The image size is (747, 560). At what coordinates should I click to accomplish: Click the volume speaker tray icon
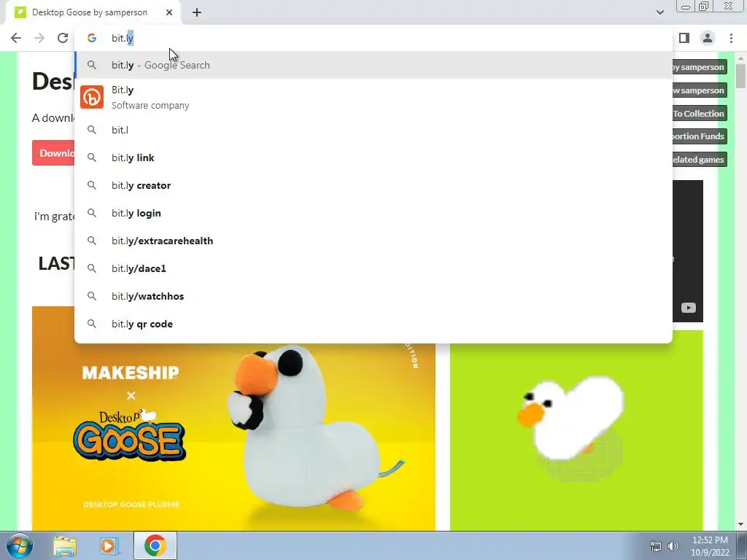(x=673, y=546)
